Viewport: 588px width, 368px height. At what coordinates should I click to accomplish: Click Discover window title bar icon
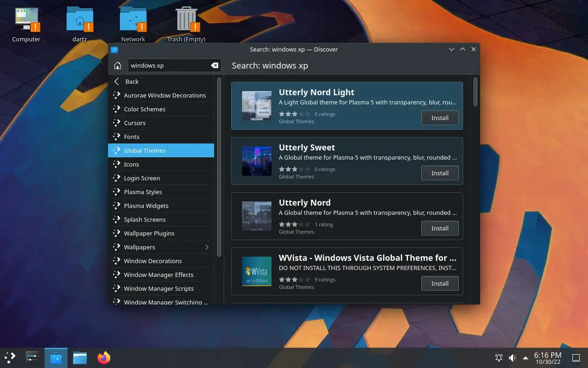tap(114, 49)
